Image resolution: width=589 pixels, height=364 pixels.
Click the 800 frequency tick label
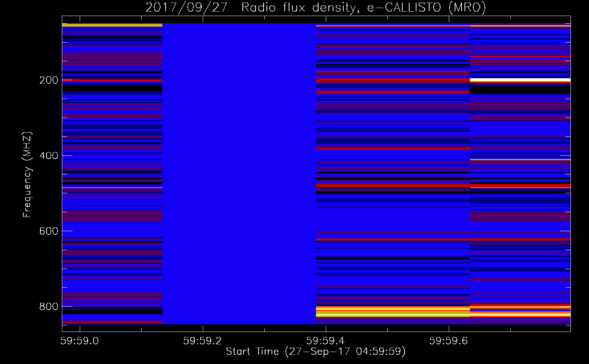click(x=49, y=306)
